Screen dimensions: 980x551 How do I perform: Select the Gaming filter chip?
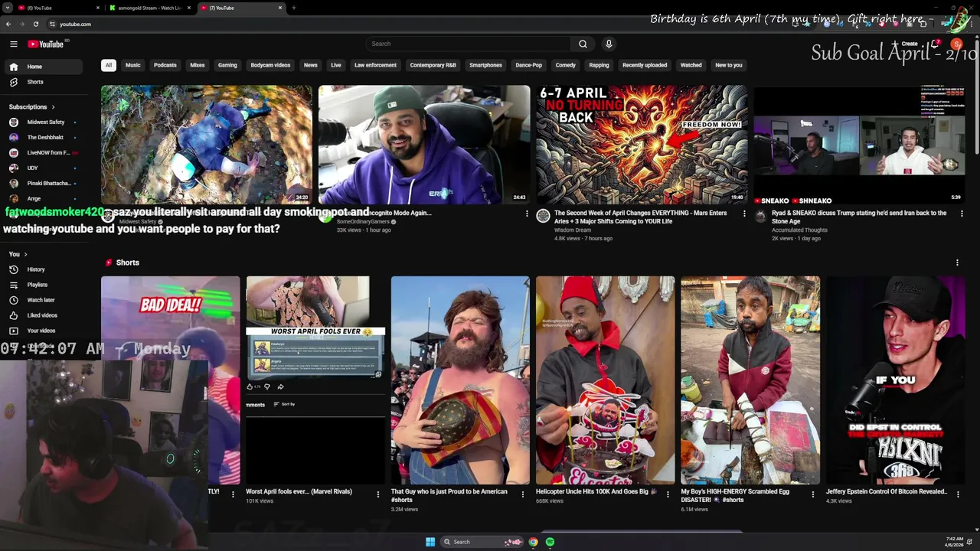[227, 65]
